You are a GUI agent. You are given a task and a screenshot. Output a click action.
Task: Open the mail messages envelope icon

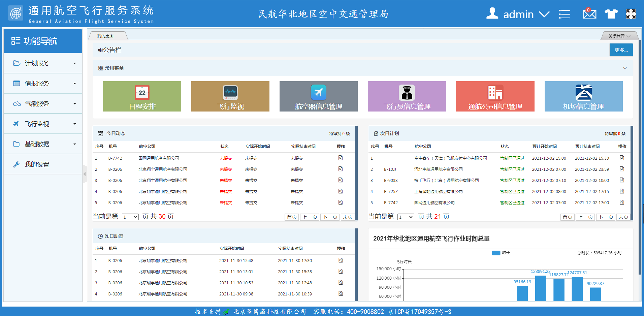[589, 13]
